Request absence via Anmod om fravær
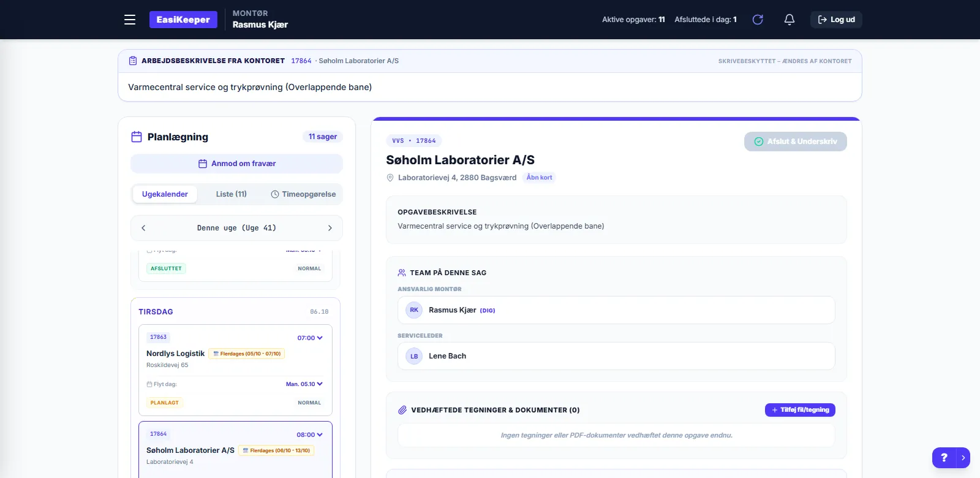This screenshot has width=980, height=478. coord(236,164)
